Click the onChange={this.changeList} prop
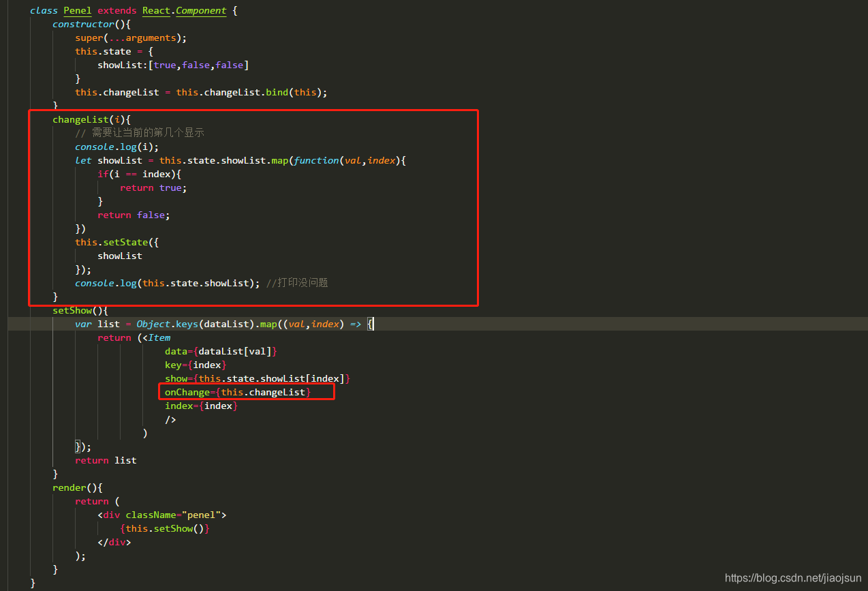Screen dimensions: 868x591 (x=238, y=392)
